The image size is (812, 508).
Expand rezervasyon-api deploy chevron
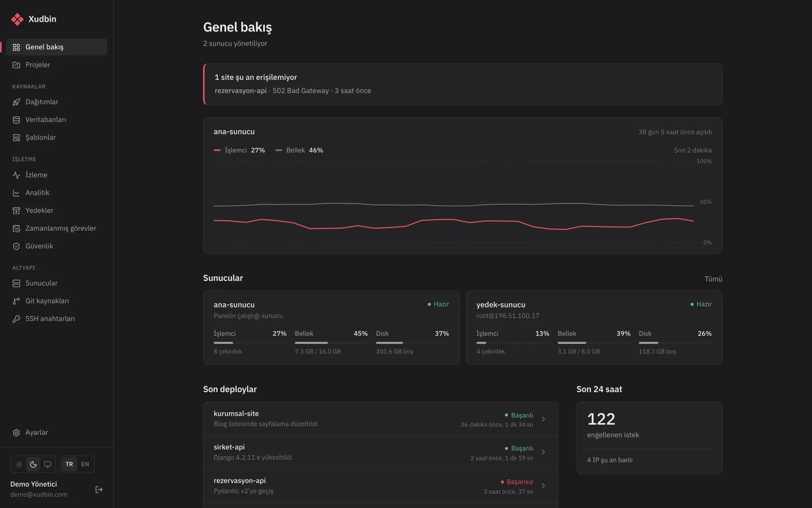[544, 486]
